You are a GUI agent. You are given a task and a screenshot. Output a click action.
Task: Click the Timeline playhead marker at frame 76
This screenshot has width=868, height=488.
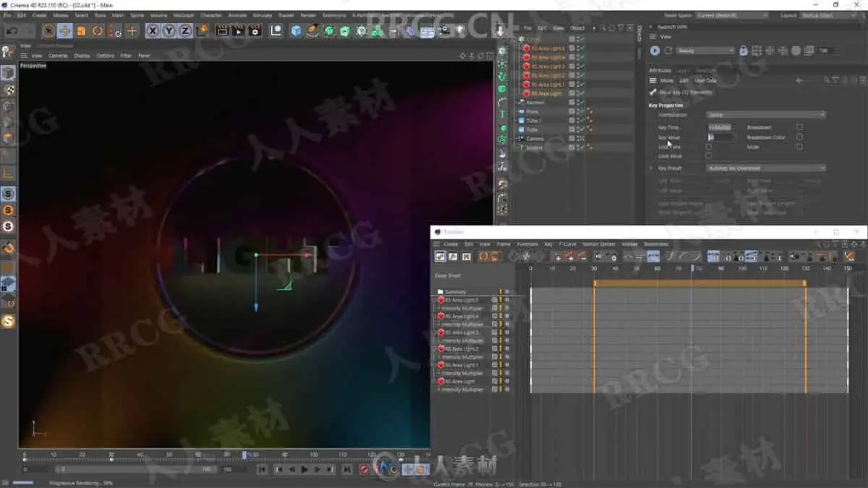coord(692,268)
